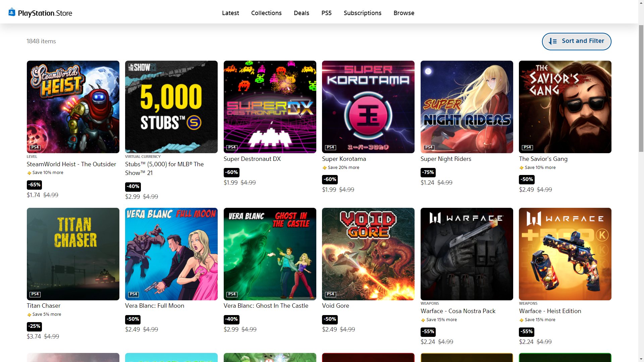
Task: Open the Latest menu item
Action: coord(230,13)
